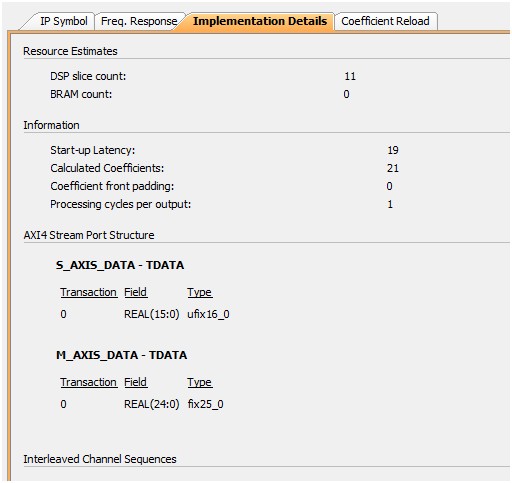Click the BRAM count label

pos(81,94)
